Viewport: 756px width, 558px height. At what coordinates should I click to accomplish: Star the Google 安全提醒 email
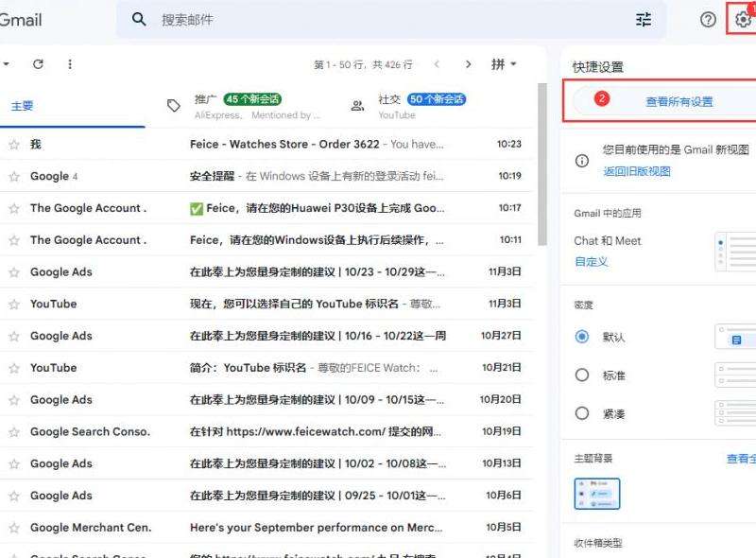pyautogui.click(x=14, y=176)
